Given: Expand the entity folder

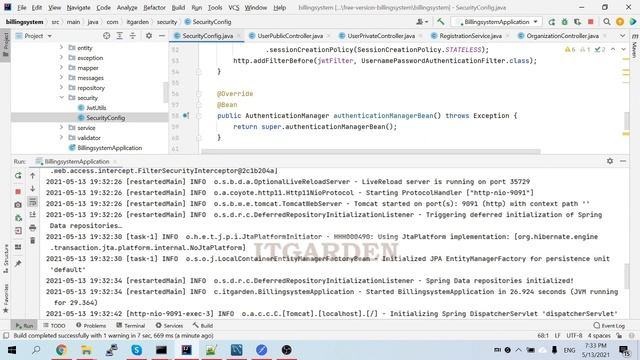Looking at the screenshot, I should click(x=61, y=48).
